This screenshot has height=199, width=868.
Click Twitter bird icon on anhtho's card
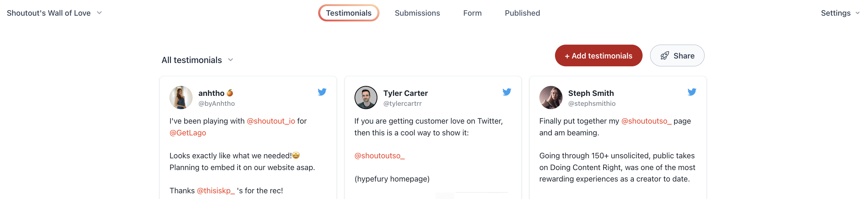tap(322, 92)
